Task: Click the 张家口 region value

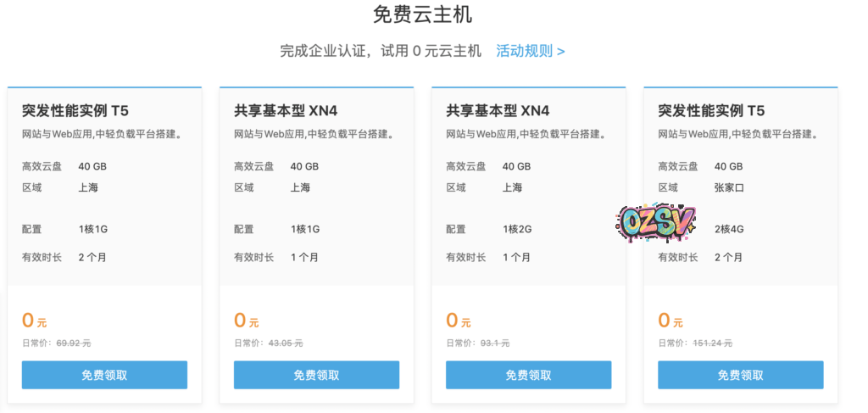Action: pyautogui.click(x=729, y=187)
